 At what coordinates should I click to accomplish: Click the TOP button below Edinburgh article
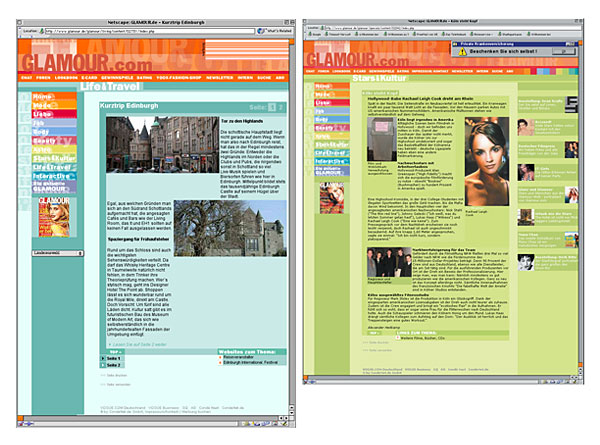tap(115, 352)
